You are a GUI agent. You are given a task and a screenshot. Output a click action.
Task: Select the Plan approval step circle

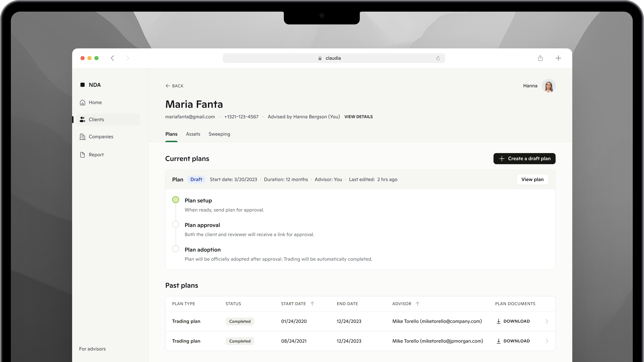point(175,224)
